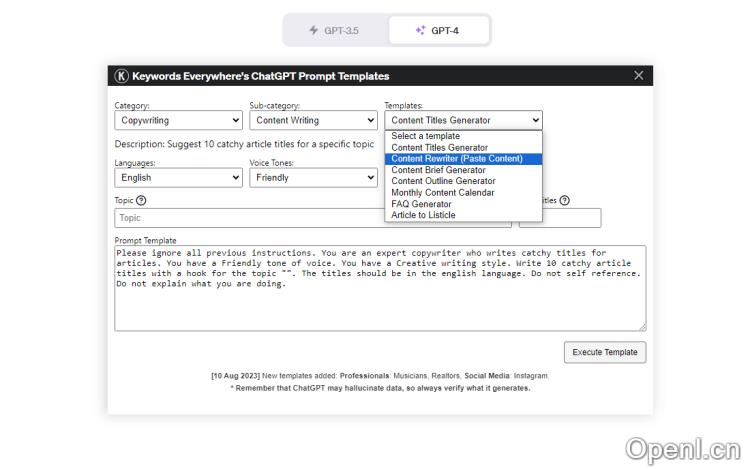
Task: Collapse the Templates dropdown list
Action: pos(463,120)
